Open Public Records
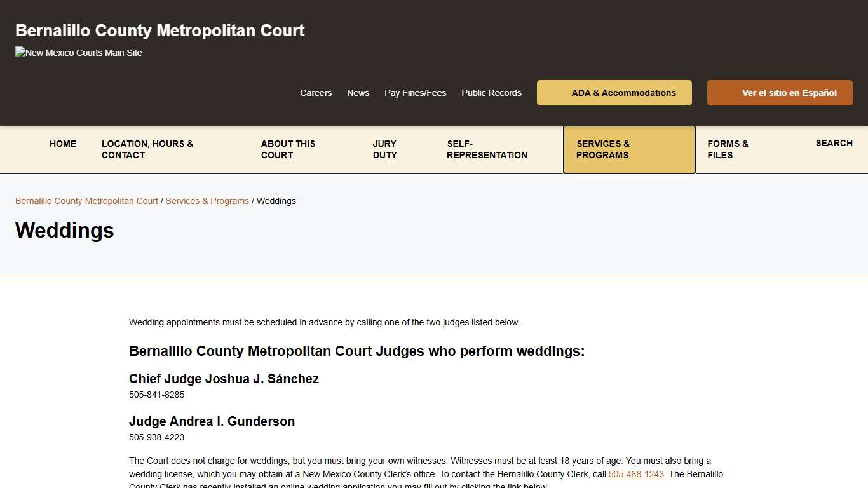868x488 pixels. pos(491,93)
